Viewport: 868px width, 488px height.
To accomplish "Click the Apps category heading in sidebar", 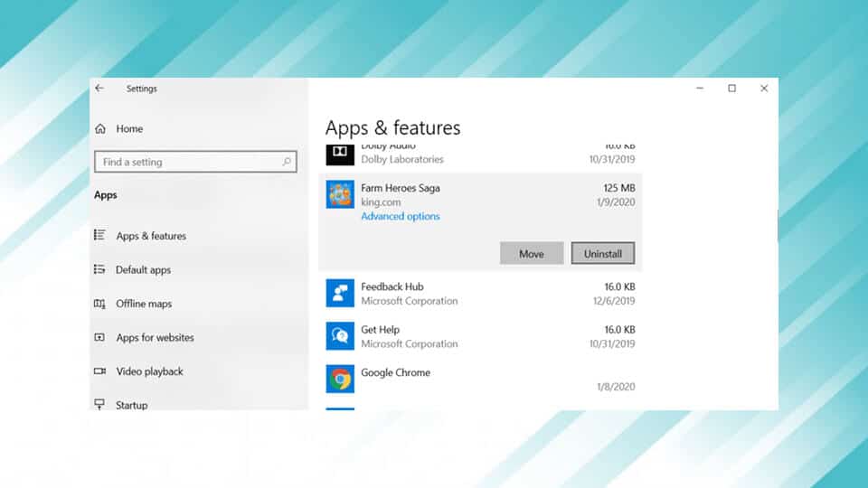I will (105, 195).
